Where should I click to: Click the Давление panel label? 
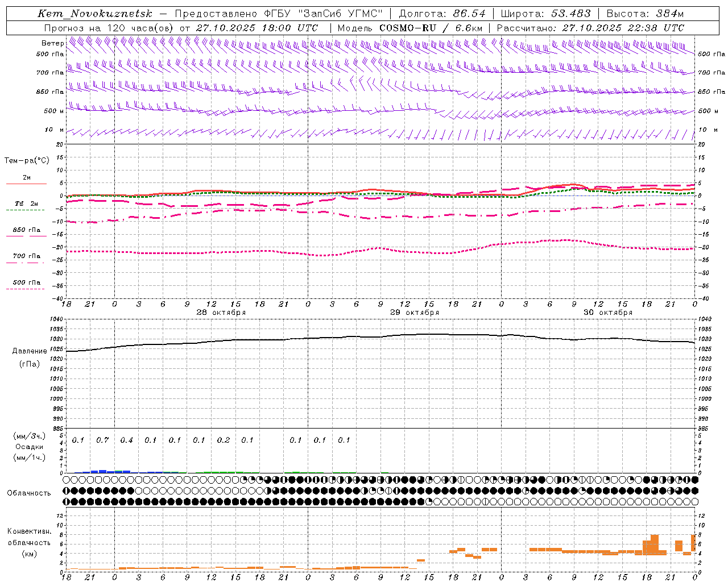click(x=30, y=351)
